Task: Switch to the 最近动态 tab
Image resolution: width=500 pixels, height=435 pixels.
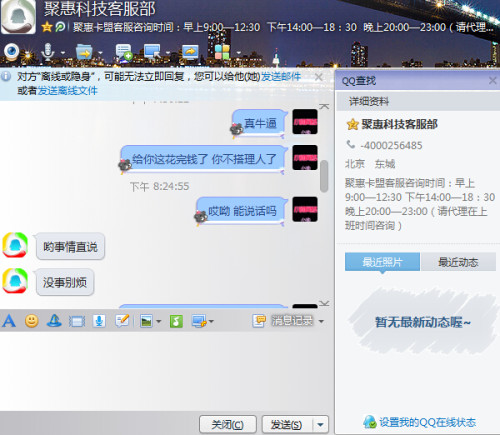Action: [x=458, y=262]
